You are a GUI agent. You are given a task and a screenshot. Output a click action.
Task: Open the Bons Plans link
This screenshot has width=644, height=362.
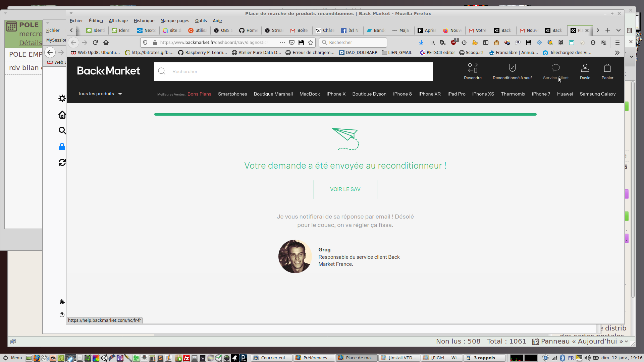pyautogui.click(x=199, y=94)
